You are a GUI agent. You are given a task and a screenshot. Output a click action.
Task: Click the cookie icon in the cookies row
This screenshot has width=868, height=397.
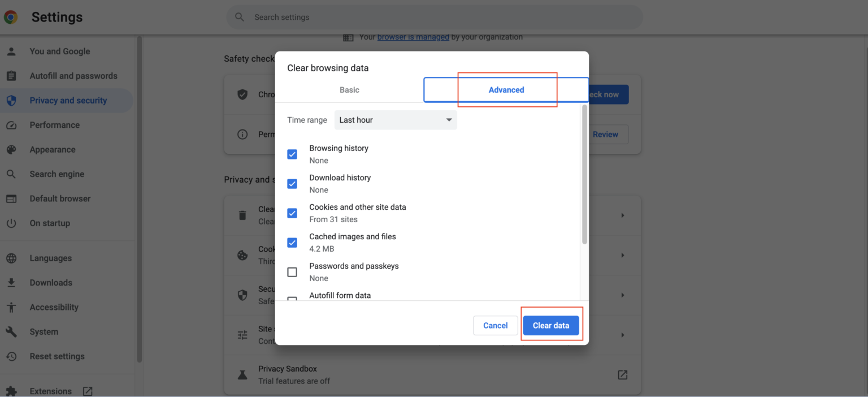[242, 255]
